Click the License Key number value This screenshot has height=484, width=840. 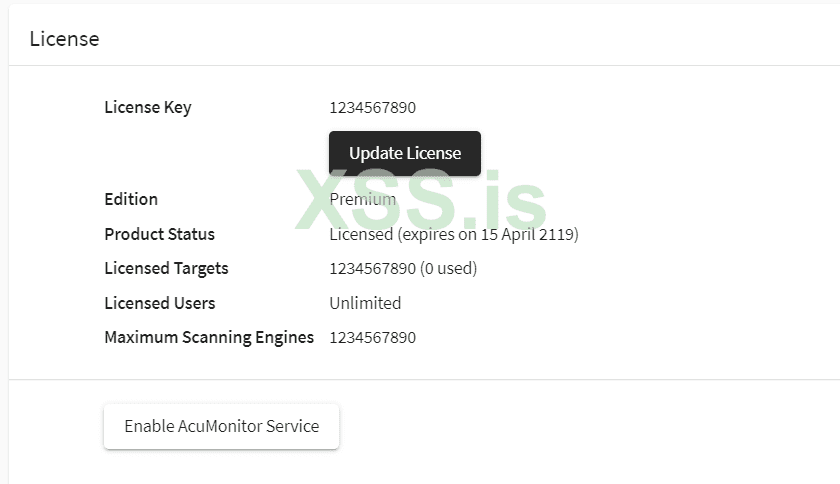click(x=372, y=108)
